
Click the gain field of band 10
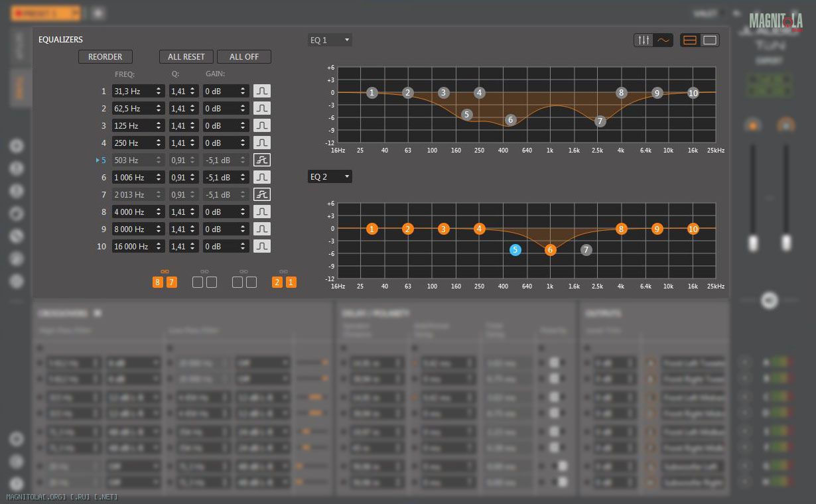click(226, 246)
